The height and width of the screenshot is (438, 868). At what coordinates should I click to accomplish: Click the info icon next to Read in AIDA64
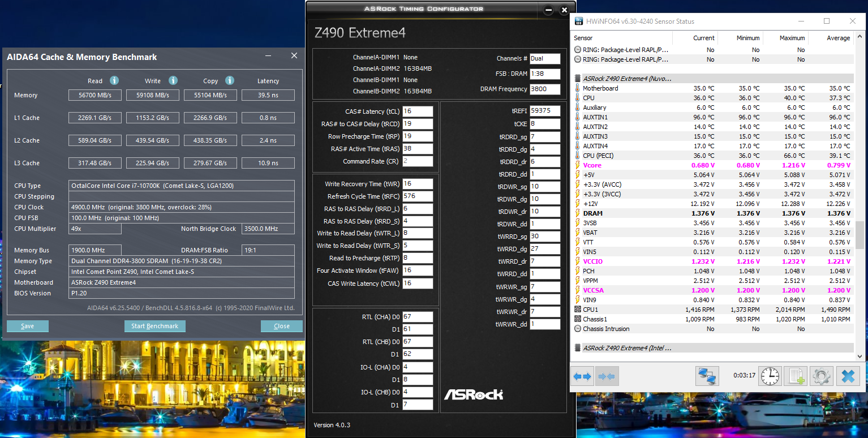pyautogui.click(x=114, y=80)
